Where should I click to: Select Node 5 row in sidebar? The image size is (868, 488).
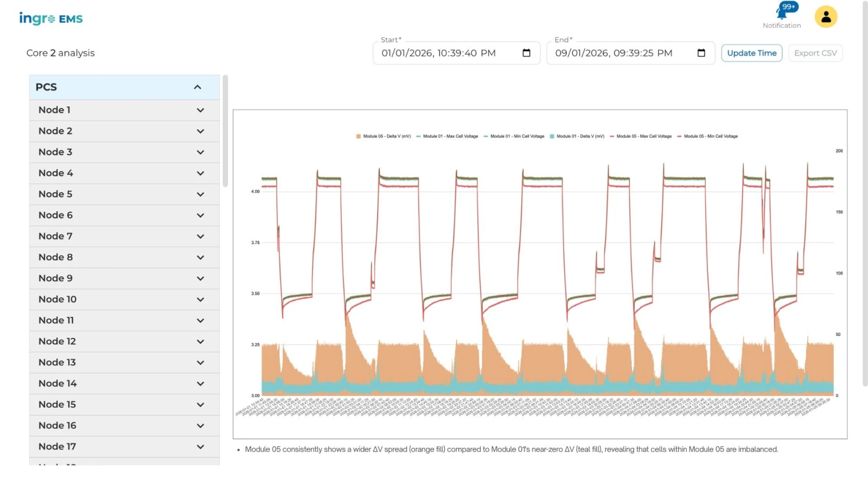pyautogui.click(x=124, y=194)
